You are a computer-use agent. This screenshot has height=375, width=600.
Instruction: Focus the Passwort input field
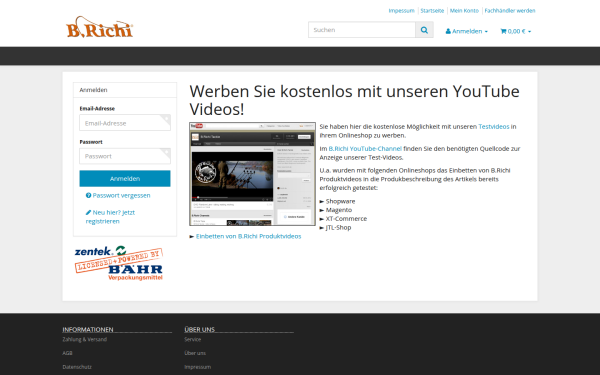125,156
